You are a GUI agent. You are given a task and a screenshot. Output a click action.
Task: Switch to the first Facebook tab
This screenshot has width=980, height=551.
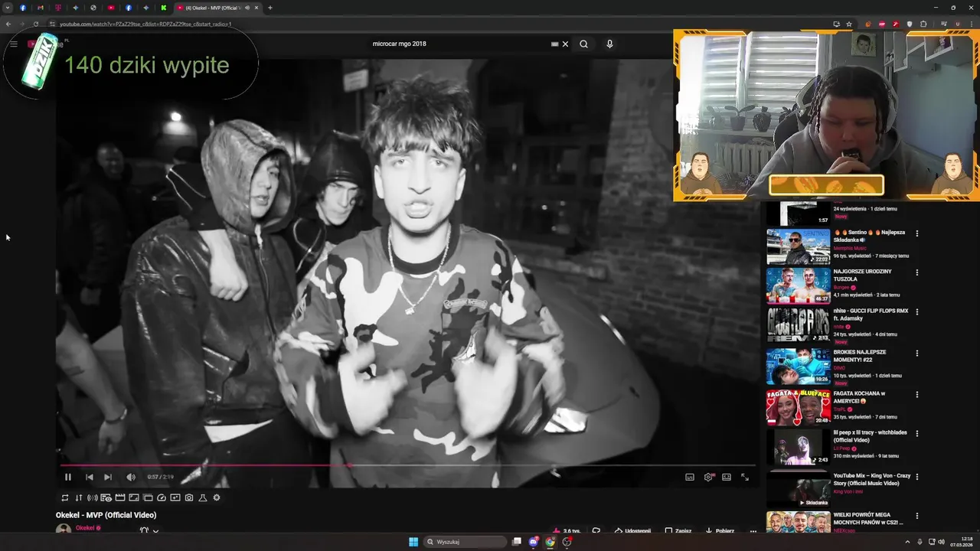(23, 8)
